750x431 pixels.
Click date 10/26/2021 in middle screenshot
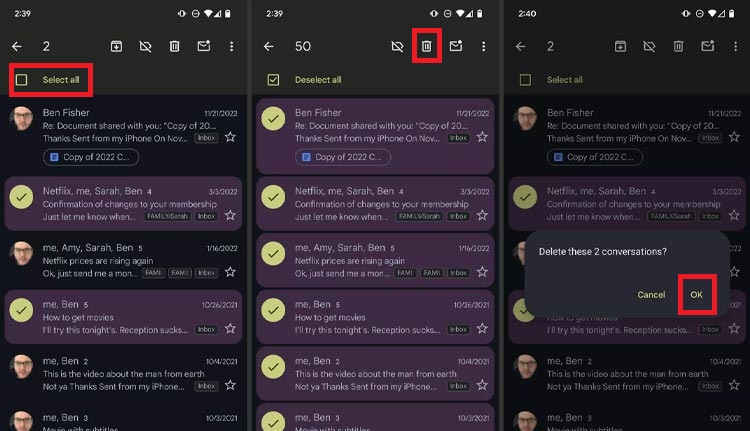click(x=472, y=305)
